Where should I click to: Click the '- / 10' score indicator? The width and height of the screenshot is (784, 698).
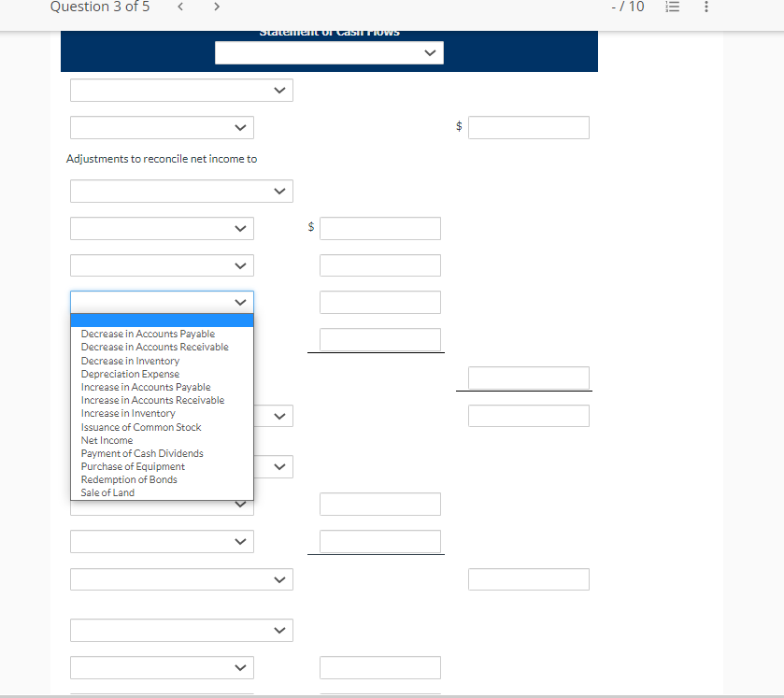click(628, 7)
